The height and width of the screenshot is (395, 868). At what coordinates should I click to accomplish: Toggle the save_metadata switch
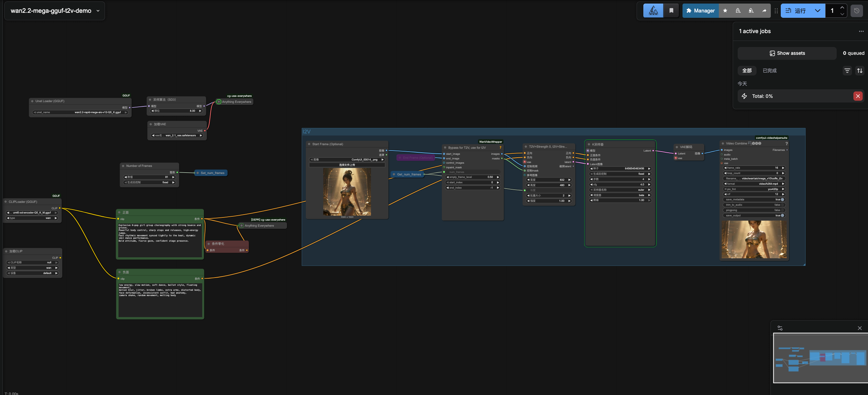coord(782,200)
